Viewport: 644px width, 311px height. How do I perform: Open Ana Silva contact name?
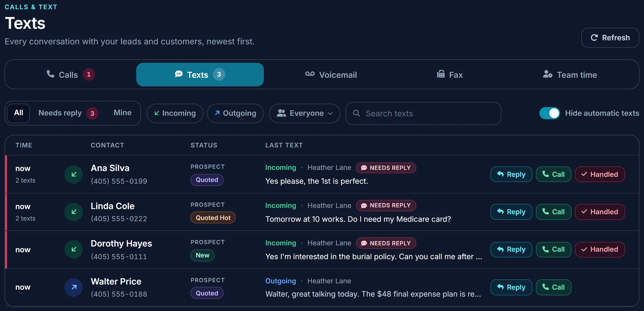tap(110, 168)
